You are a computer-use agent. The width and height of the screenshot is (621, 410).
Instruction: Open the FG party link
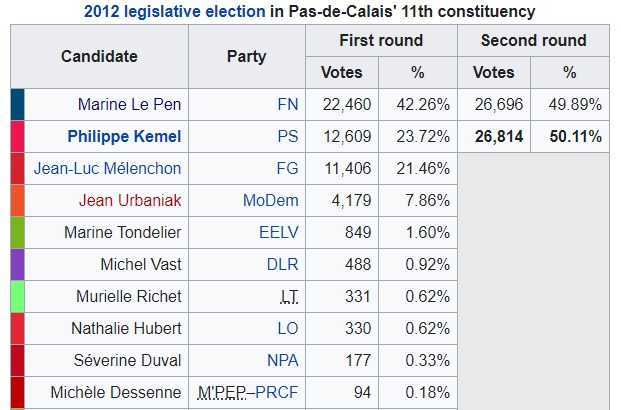point(288,168)
